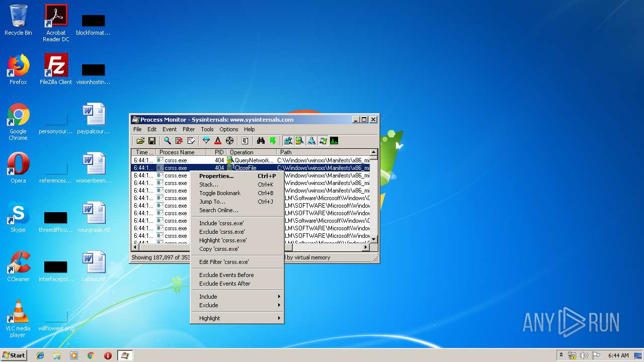Click the Path column header
This screenshot has width=644, height=362.
(x=324, y=152)
